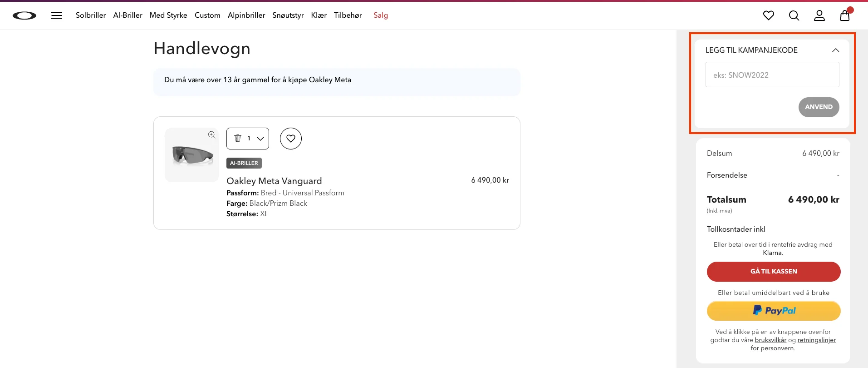This screenshot has width=868, height=368.
Task: Click the Totalsum amount 6 490,00 kr
Action: 814,199
